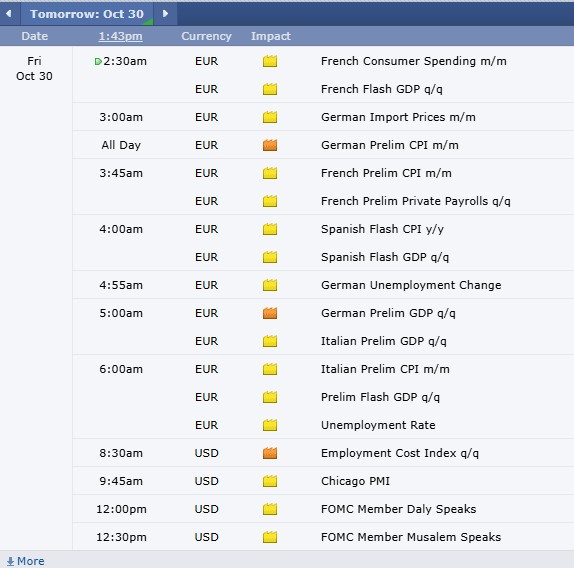The image size is (574, 568).
Task: Go to previous day arrow
Action: (x=8, y=14)
